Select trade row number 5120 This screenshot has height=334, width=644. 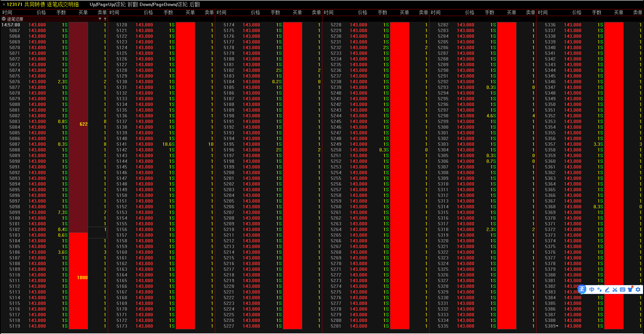tap(122, 25)
